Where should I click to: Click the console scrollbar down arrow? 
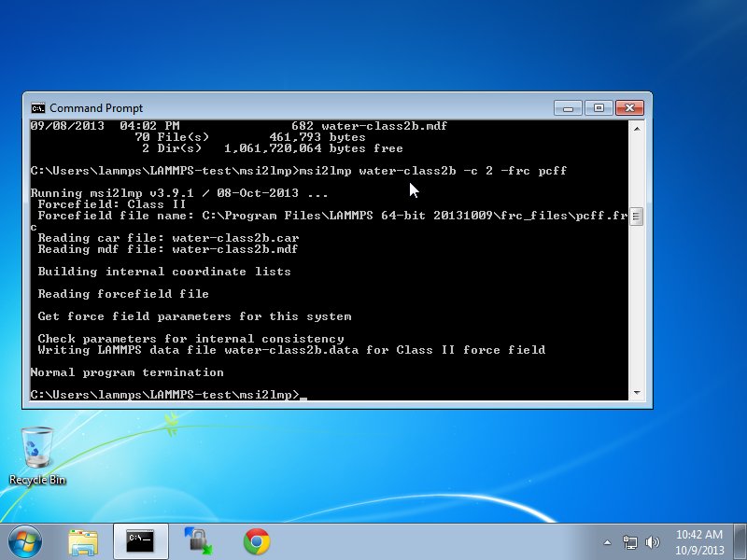coord(637,393)
